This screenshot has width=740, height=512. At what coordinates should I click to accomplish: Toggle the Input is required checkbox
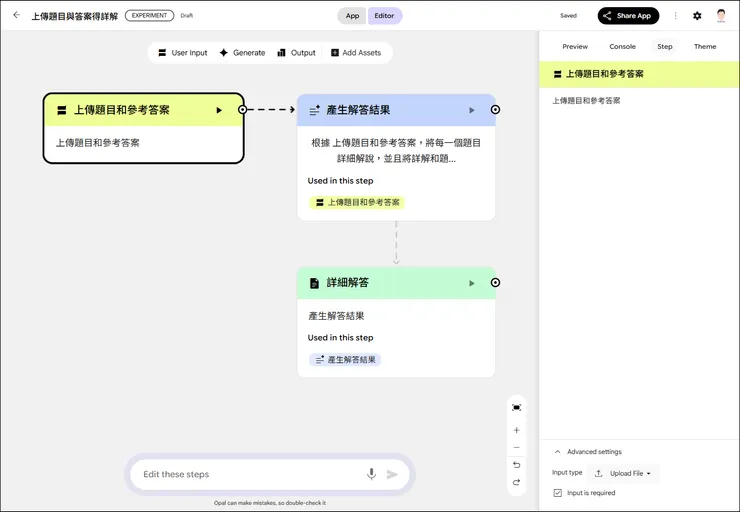(x=557, y=493)
